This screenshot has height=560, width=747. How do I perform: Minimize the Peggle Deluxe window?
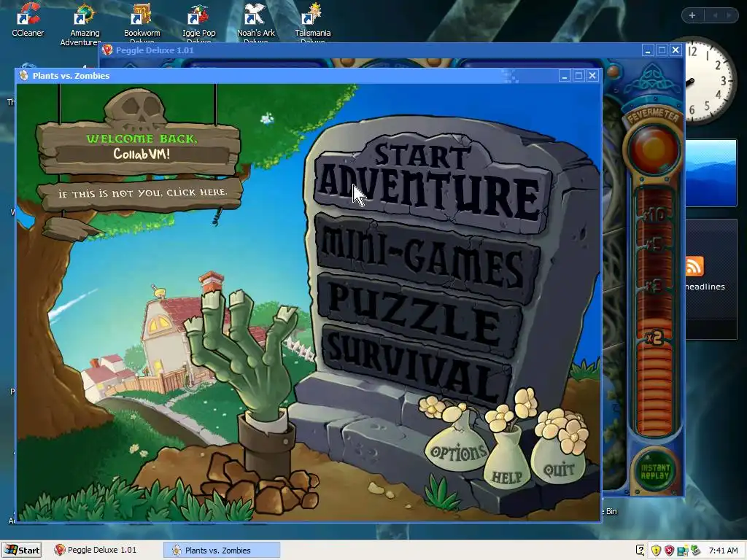648,50
